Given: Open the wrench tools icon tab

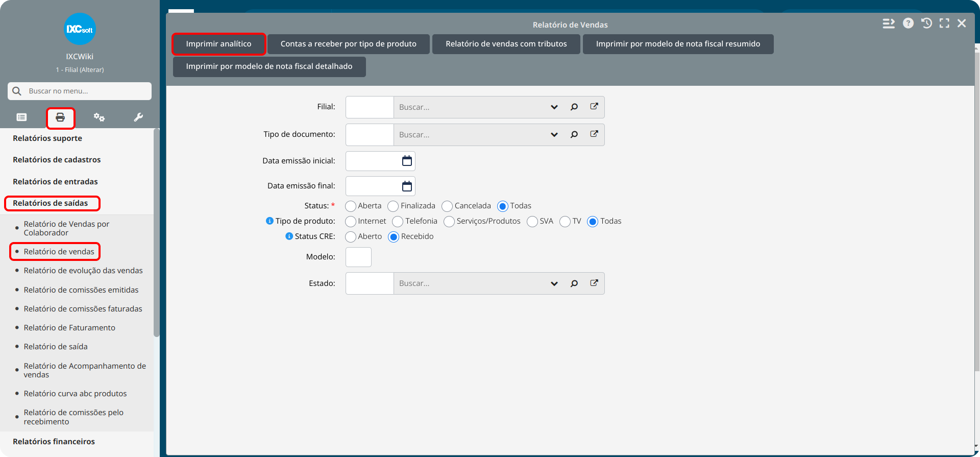Looking at the screenshot, I should [x=138, y=117].
